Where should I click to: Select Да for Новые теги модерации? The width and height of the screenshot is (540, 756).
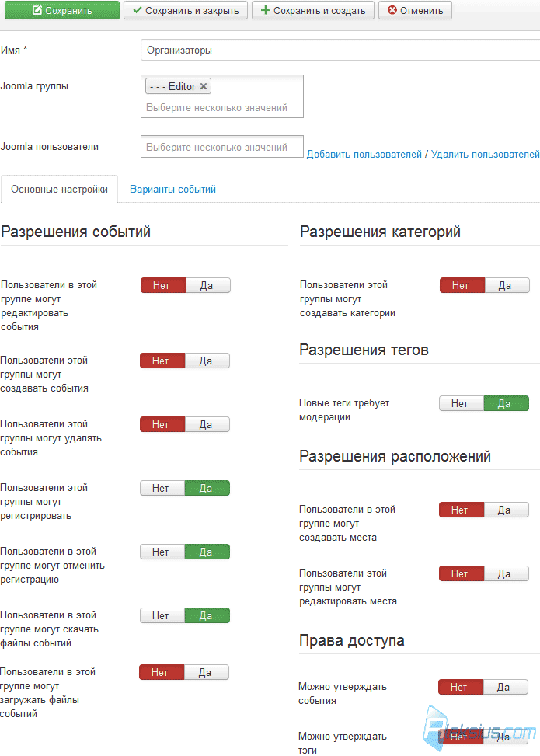[507, 403]
